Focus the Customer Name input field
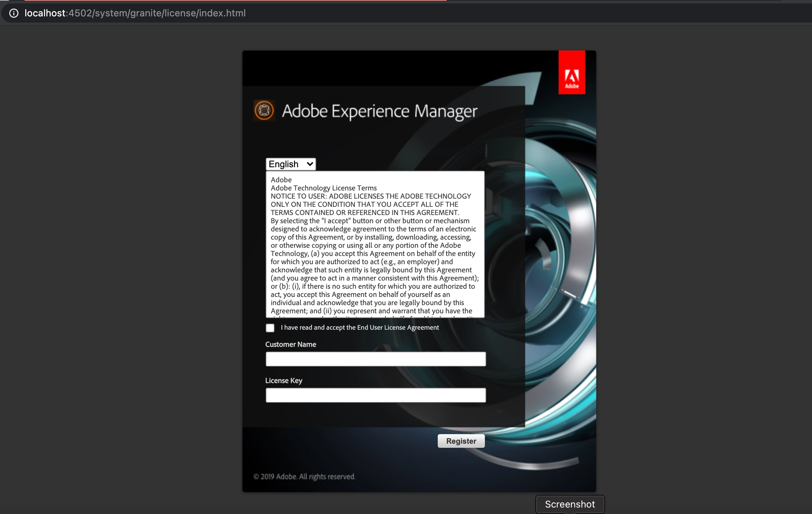The width and height of the screenshot is (812, 514). point(376,359)
